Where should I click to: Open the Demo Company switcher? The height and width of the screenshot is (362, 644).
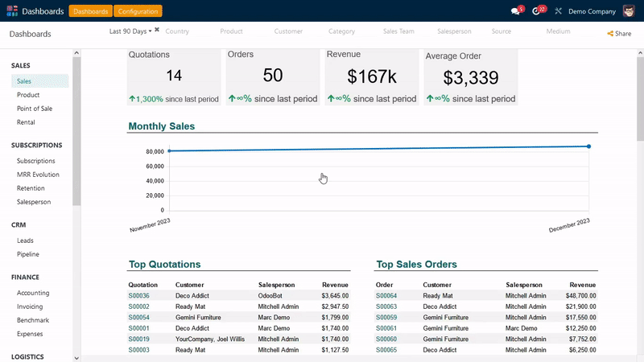point(592,11)
